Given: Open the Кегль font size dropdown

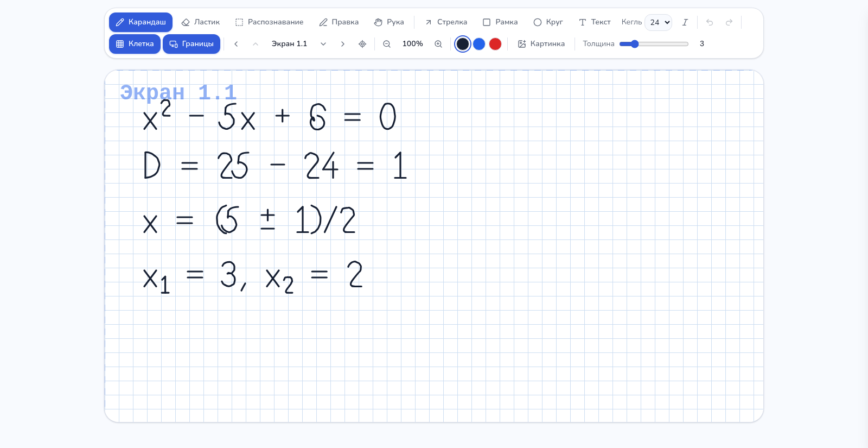Looking at the screenshot, I should 659,22.
